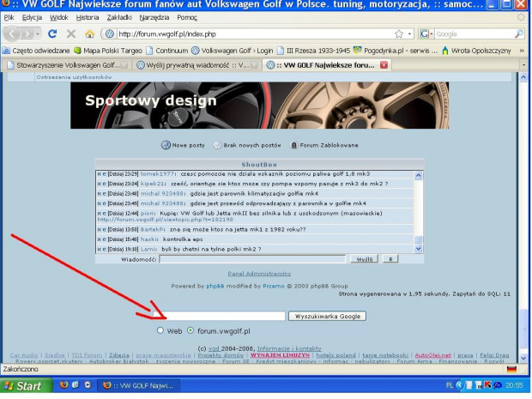Open the Plik menu

click(x=9, y=17)
